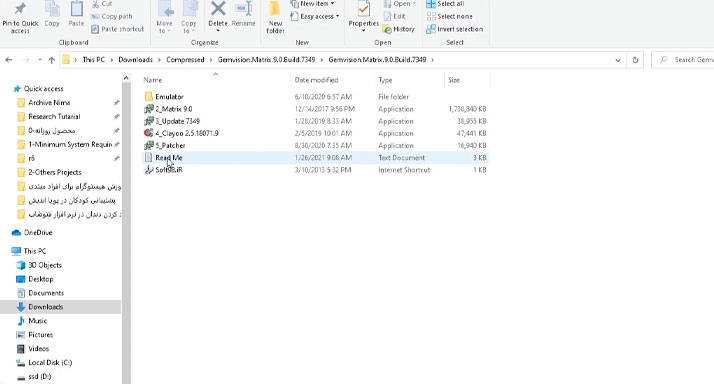This screenshot has height=384, width=714.
Task: Select the 2_Matrix 9.0 application
Action: tap(173, 109)
